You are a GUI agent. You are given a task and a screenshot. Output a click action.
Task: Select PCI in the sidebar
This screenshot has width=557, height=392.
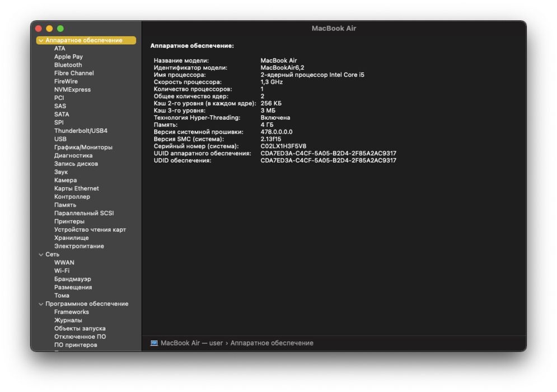[59, 98]
